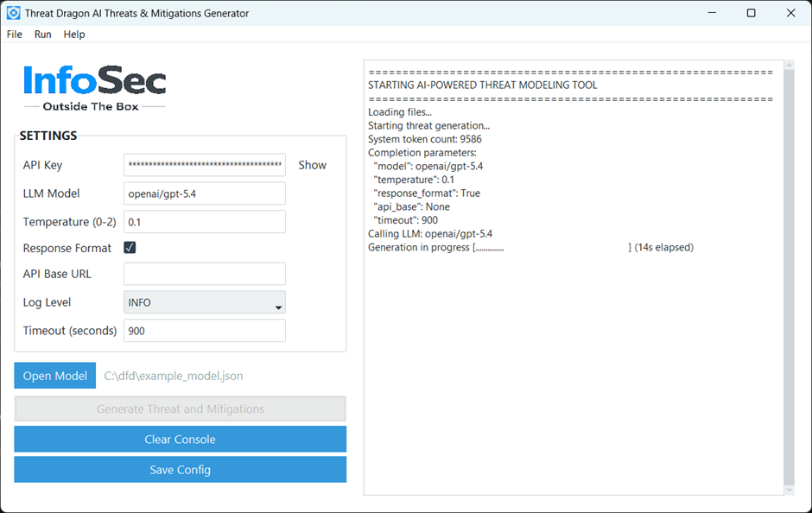The height and width of the screenshot is (513, 812).
Task: Click the Timeout (seconds) input field
Action: pos(205,331)
